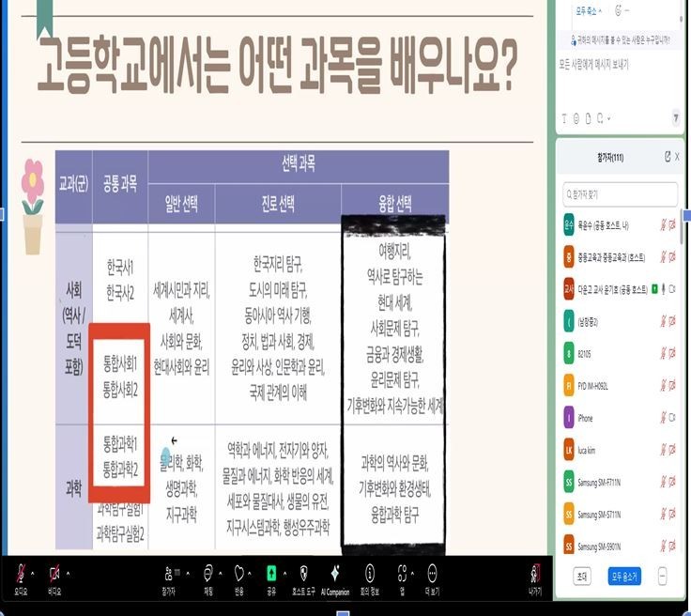The height and width of the screenshot is (616, 691).
Task: Click avatar of 다운고 교사 participant
Action: tap(569, 289)
